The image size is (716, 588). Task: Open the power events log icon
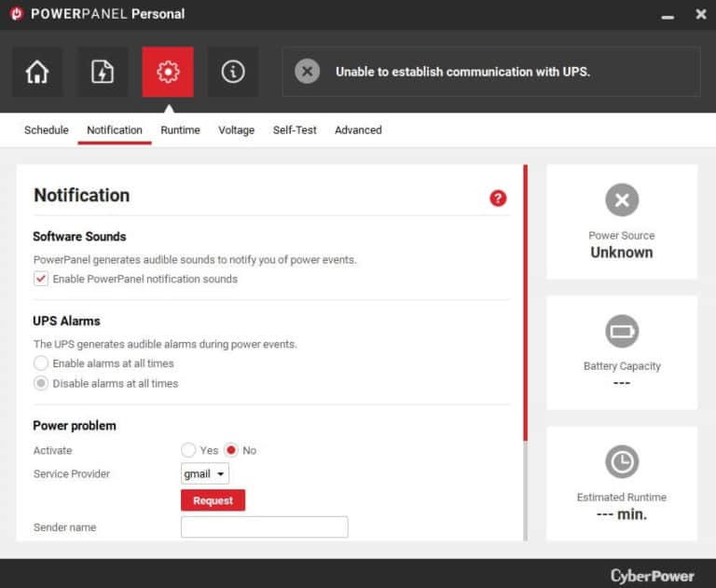click(x=103, y=72)
